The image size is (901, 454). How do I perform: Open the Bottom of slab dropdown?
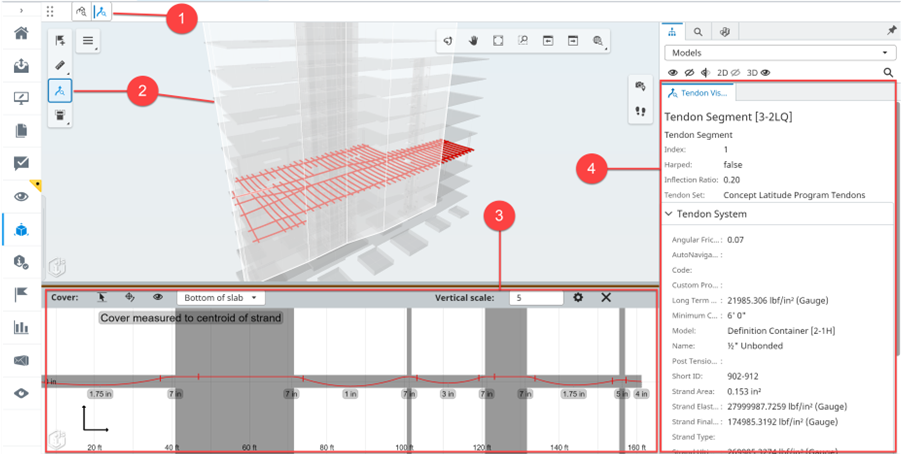click(221, 298)
